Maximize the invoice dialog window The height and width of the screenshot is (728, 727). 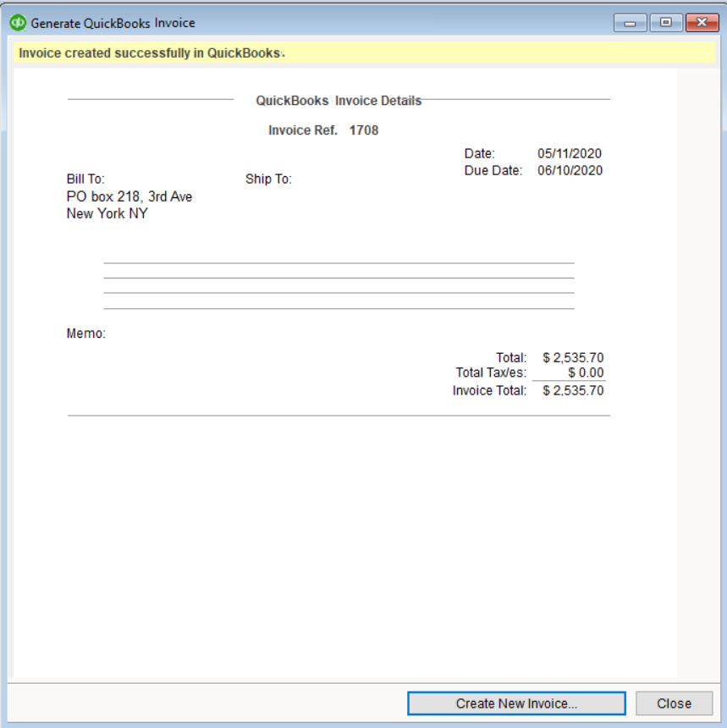(666, 23)
